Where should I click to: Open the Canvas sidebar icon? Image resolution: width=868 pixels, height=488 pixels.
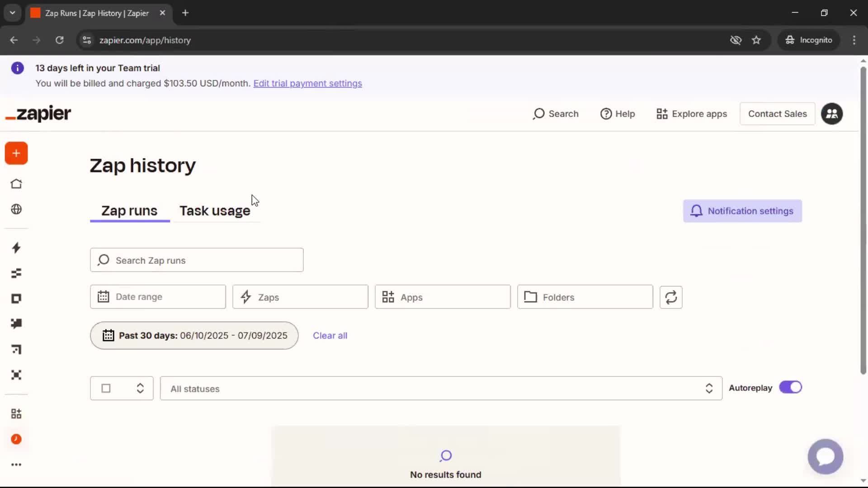tap(16, 349)
